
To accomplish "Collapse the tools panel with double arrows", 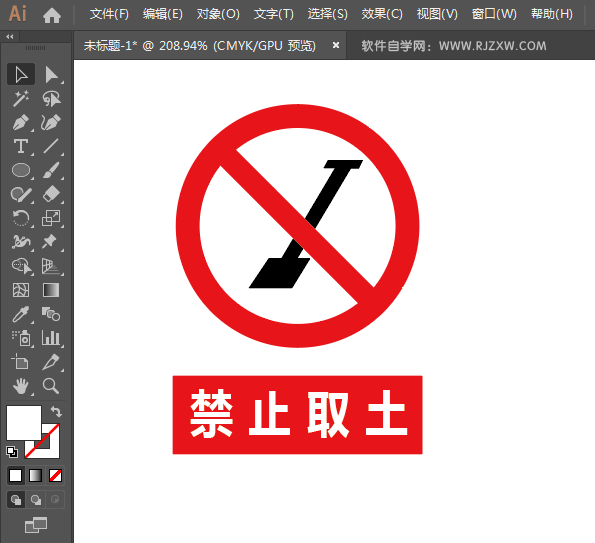I will coord(10,37).
